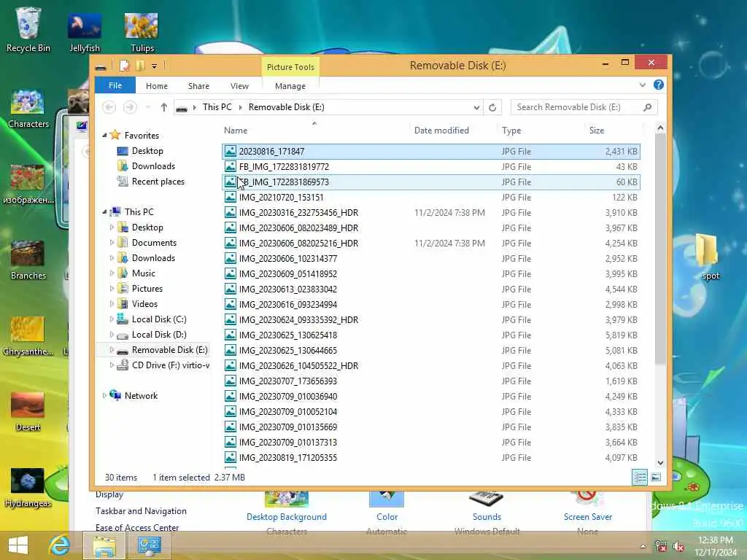Click scrollbar down arrow in file list

(660, 462)
